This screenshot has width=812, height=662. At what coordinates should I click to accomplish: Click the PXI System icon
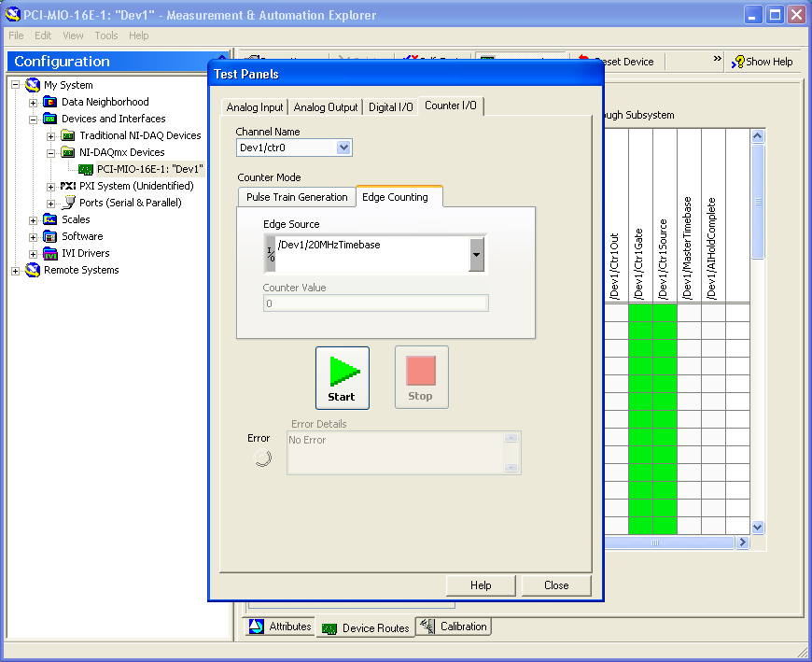(68, 186)
